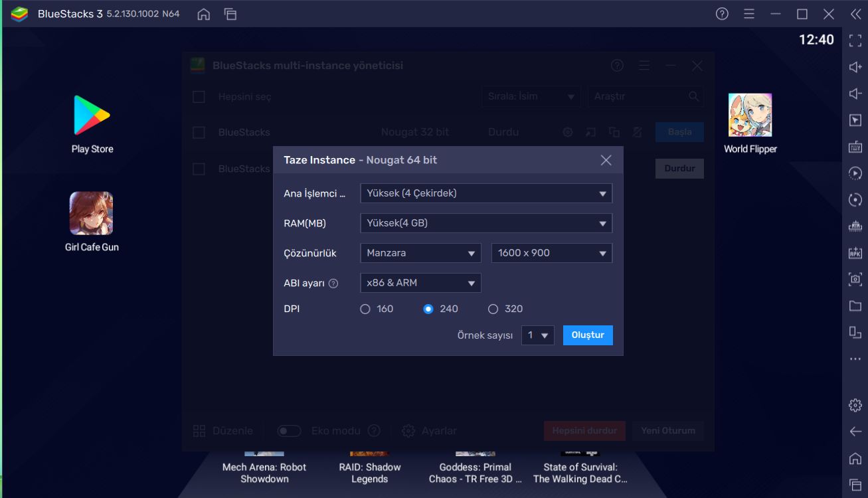Show more sidebar options (three dots)
868x498 pixels.
pos(855,359)
